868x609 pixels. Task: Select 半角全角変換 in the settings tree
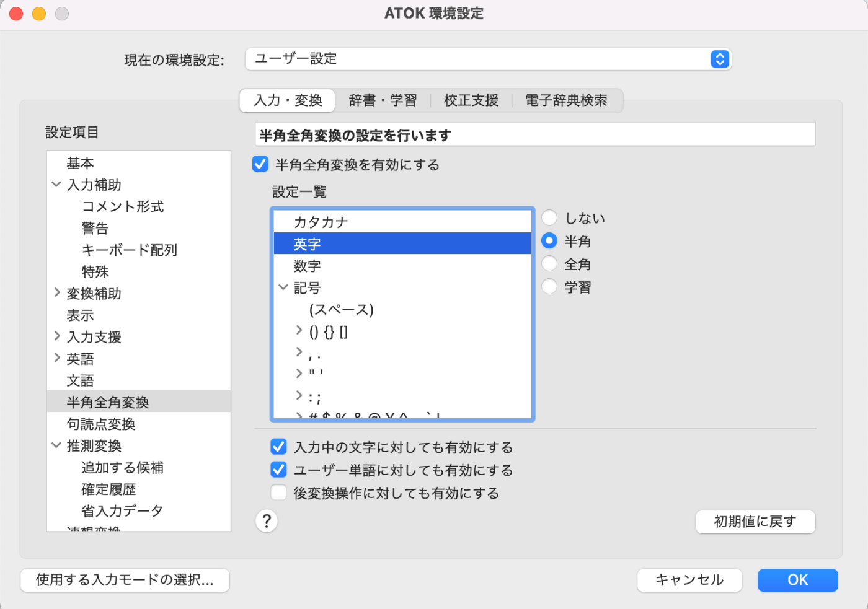coord(139,402)
